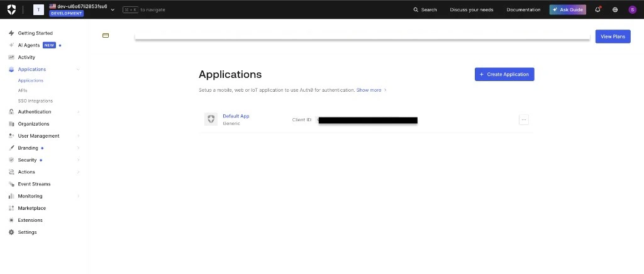Click the Extensions chip icon
The height and width of the screenshot is (274, 644).
click(11, 220)
